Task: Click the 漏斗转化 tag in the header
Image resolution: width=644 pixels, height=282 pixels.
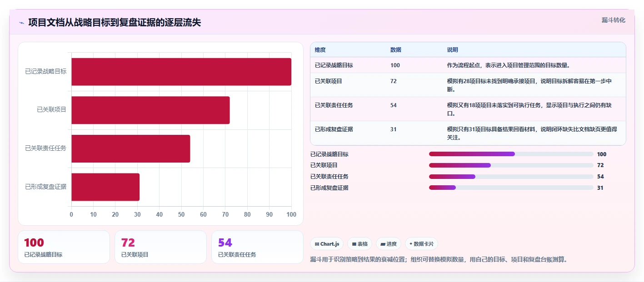Action: (x=613, y=20)
